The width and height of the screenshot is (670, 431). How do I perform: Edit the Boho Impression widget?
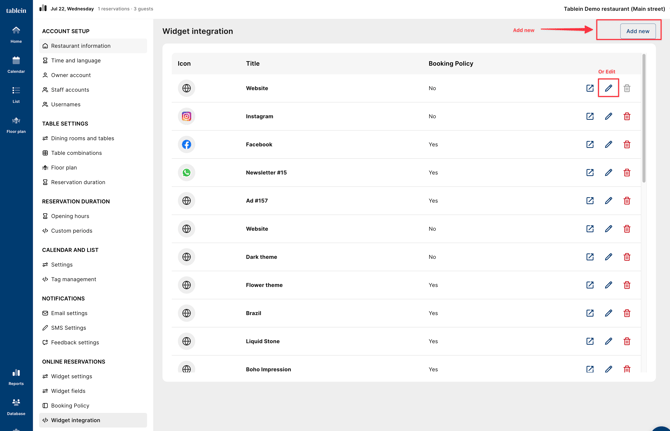[x=608, y=369]
